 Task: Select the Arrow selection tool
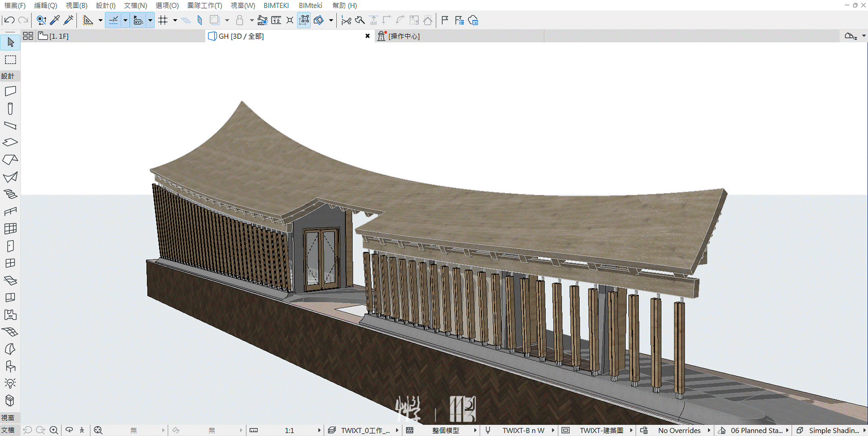coord(10,42)
